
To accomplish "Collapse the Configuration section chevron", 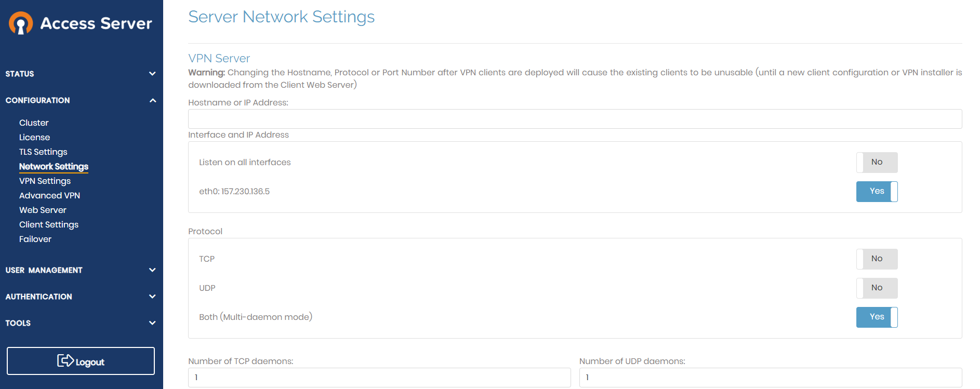I will click(152, 100).
